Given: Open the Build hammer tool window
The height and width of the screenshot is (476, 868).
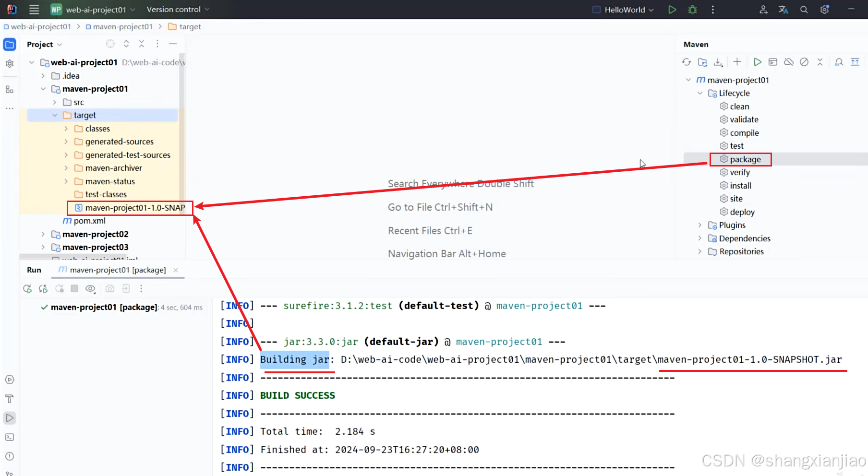Looking at the screenshot, I should pyautogui.click(x=10, y=399).
